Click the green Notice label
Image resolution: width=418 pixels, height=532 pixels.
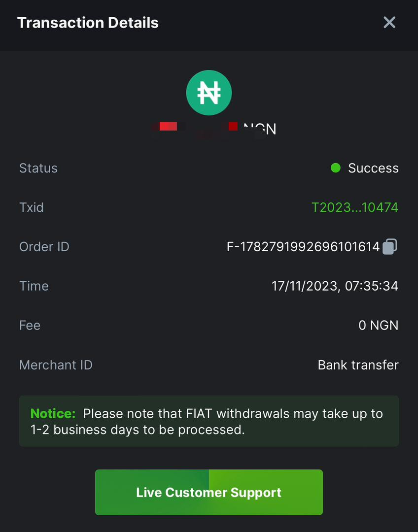[53, 414]
